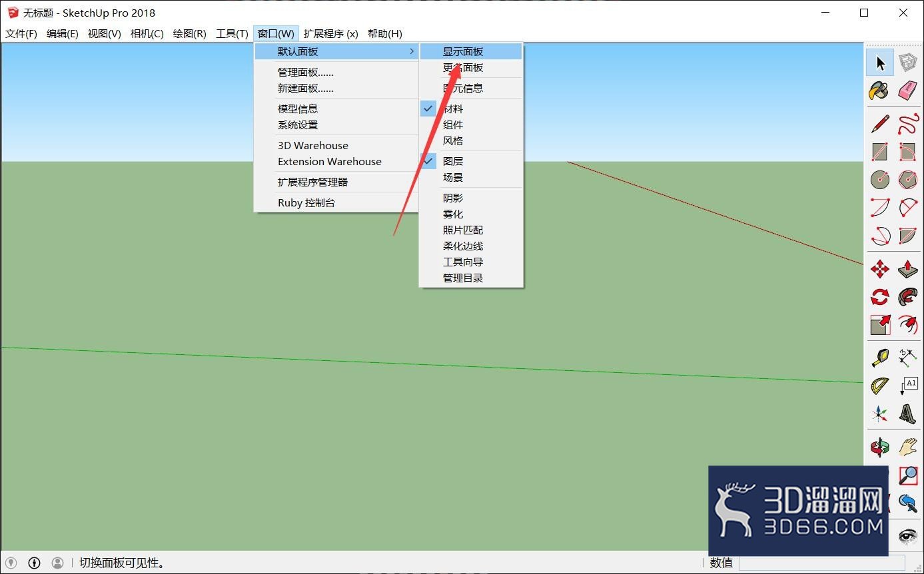Open the 帮助(H) menu

pos(385,34)
